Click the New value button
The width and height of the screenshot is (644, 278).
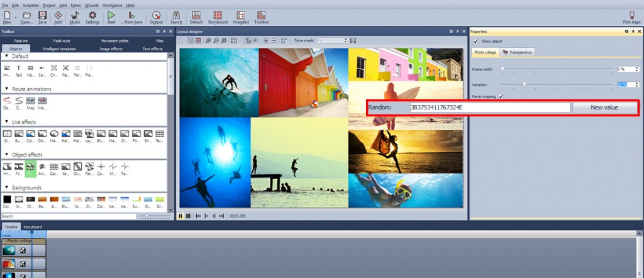tap(604, 108)
